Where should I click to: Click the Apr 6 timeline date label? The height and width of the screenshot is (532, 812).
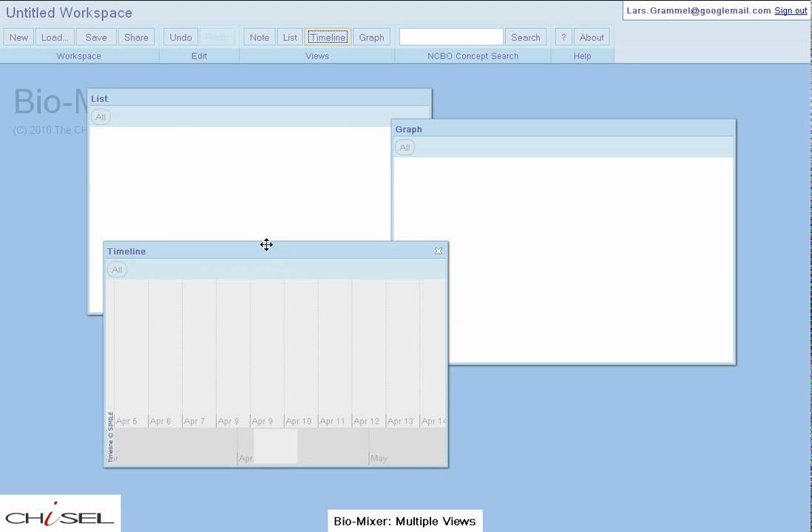point(160,421)
